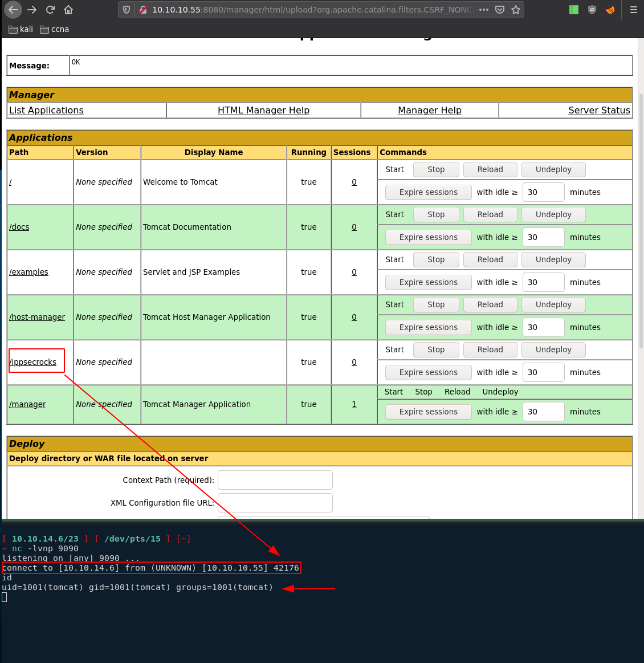Open the List Applications link
The width and height of the screenshot is (644, 663).
point(47,111)
